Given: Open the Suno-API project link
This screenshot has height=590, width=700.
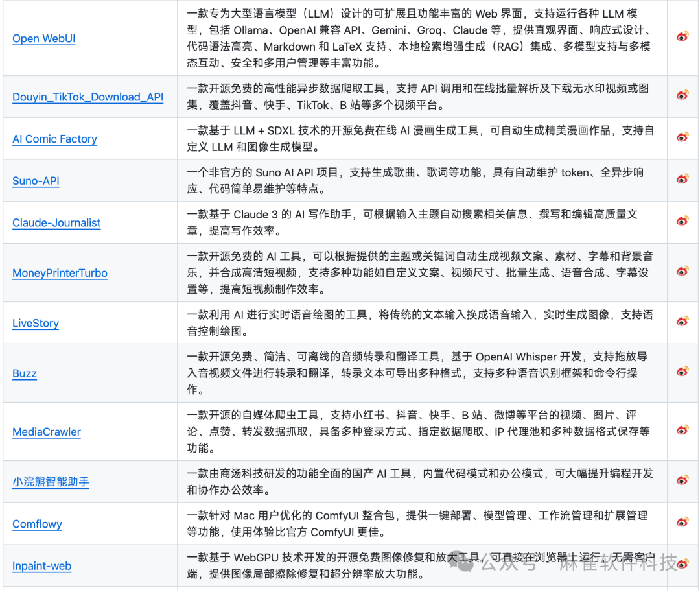Looking at the screenshot, I should click(x=35, y=181).
